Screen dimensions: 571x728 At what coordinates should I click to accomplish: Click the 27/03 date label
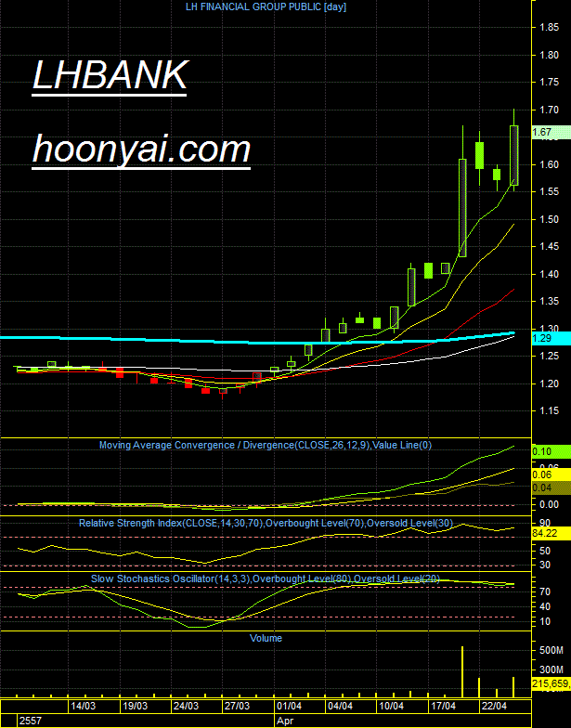point(238,706)
